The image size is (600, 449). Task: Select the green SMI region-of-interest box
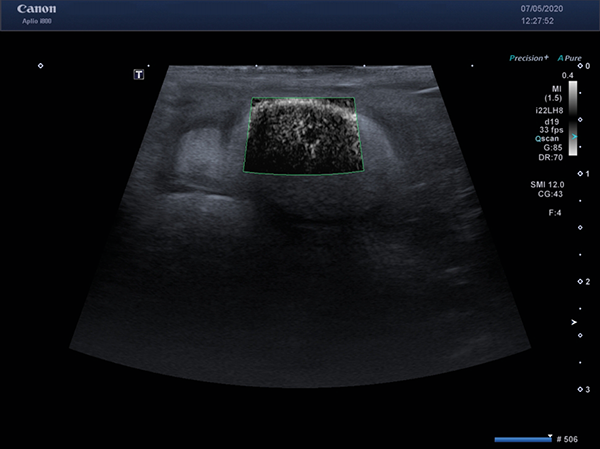pyautogui.click(x=303, y=136)
